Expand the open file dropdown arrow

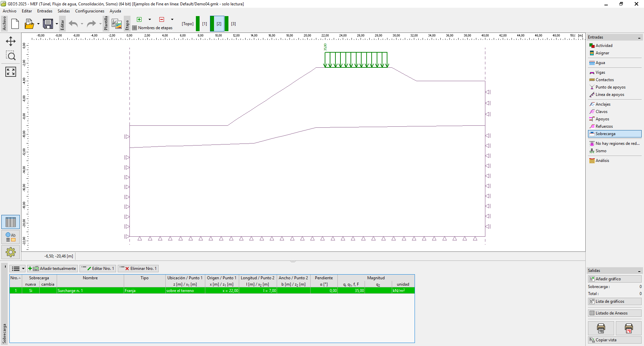click(x=38, y=24)
